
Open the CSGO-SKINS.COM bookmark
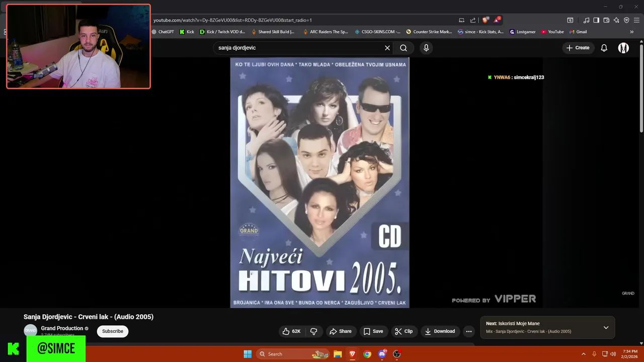click(x=377, y=32)
